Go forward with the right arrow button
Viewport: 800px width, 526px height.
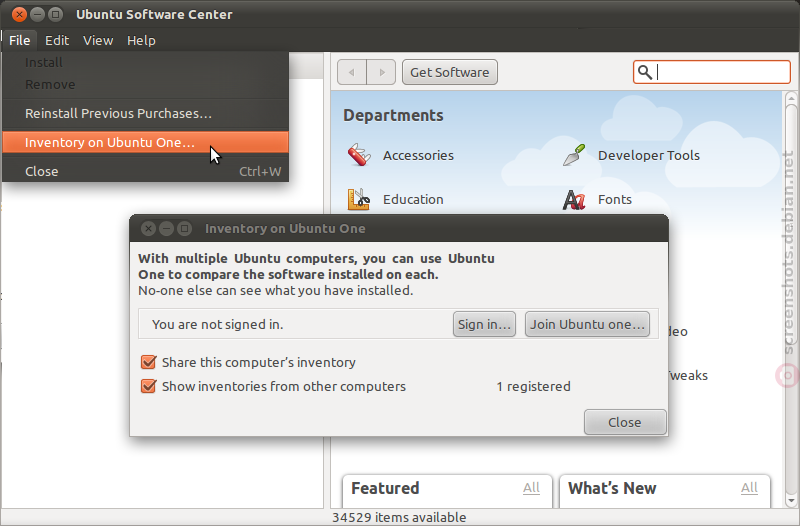[x=381, y=72]
